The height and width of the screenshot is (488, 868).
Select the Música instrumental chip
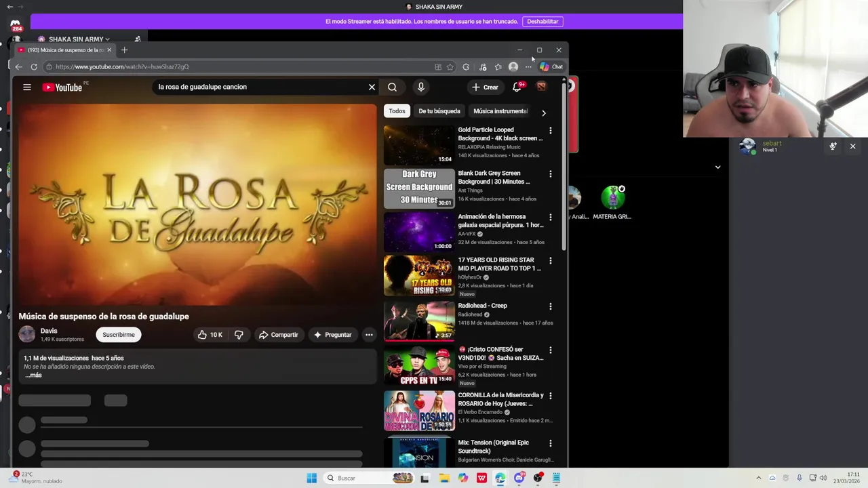500,111
